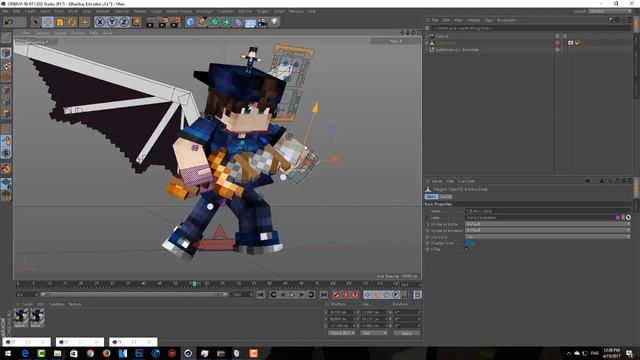640x360 pixels.
Task: Toggle the Y axis lock
Action: point(112,22)
